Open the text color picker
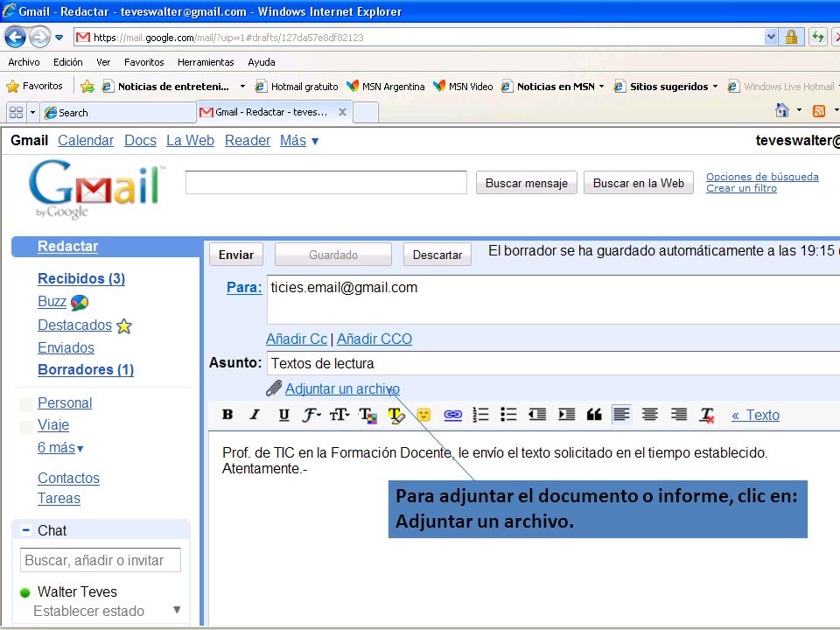 [368, 415]
